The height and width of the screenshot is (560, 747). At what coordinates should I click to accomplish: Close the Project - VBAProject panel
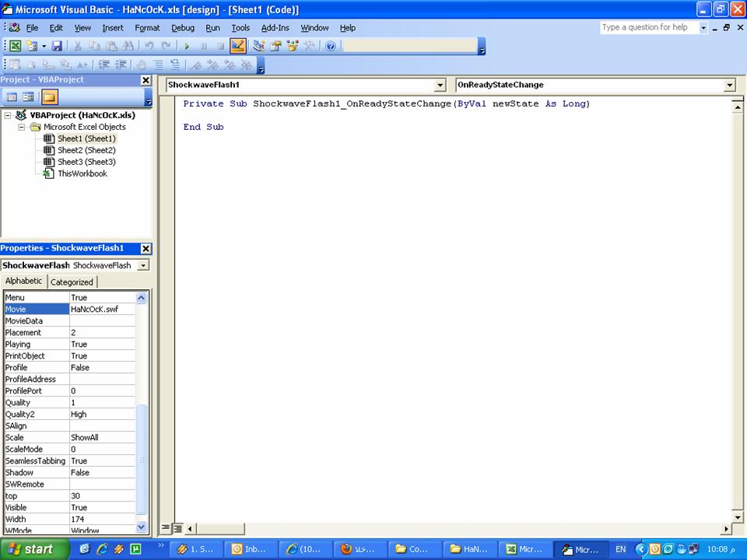(x=146, y=80)
